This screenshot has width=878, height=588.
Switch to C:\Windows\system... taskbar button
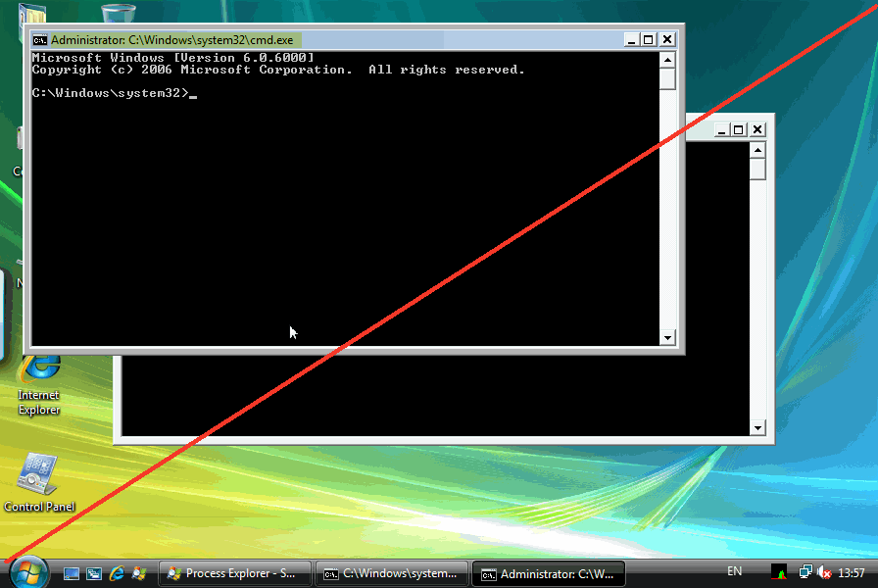coord(391,573)
